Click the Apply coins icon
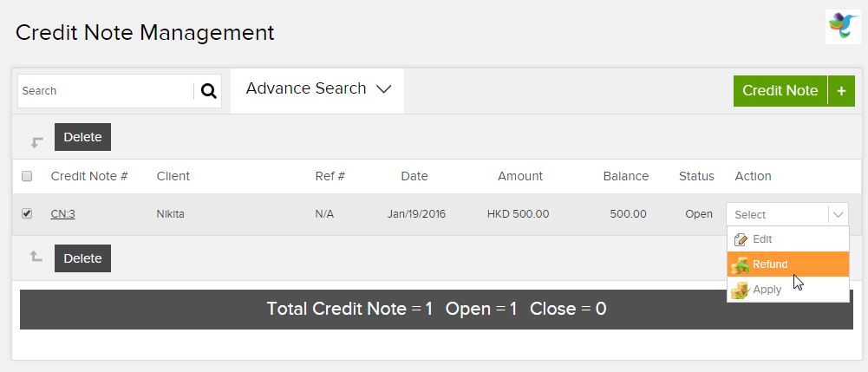The height and width of the screenshot is (372, 868). [x=740, y=290]
